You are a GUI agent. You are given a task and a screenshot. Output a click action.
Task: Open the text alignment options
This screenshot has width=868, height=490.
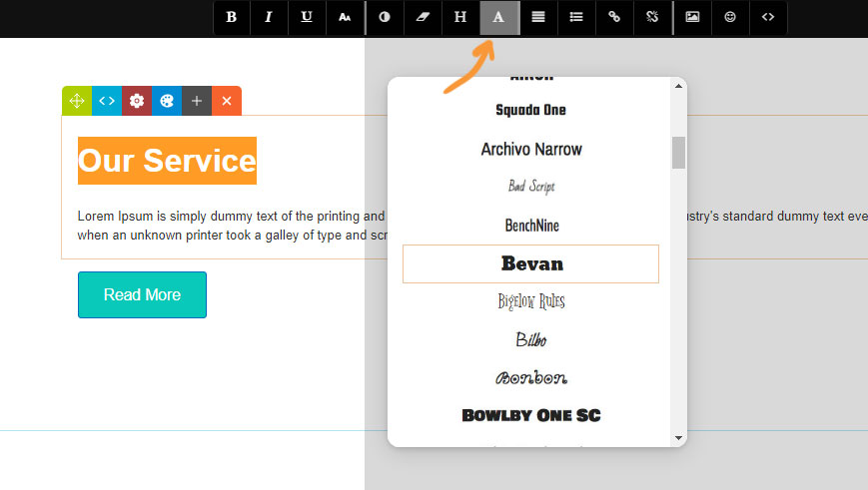[x=538, y=17]
